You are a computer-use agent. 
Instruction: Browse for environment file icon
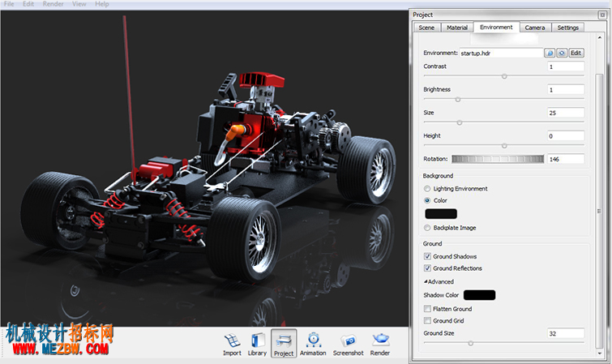(x=550, y=53)
